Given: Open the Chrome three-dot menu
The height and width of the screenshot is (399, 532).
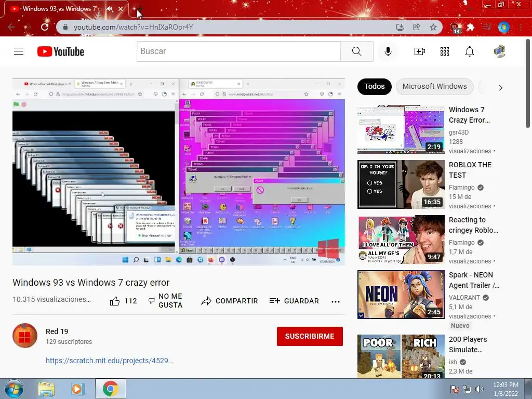Looking at the screenshot, I should click(x=521, y=27).
